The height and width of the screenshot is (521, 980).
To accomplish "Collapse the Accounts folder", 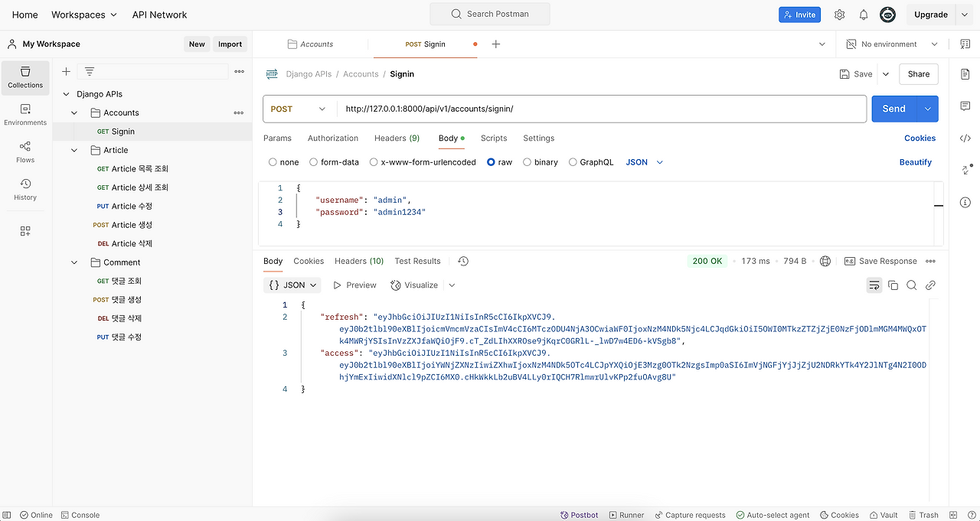I will 74,112.
